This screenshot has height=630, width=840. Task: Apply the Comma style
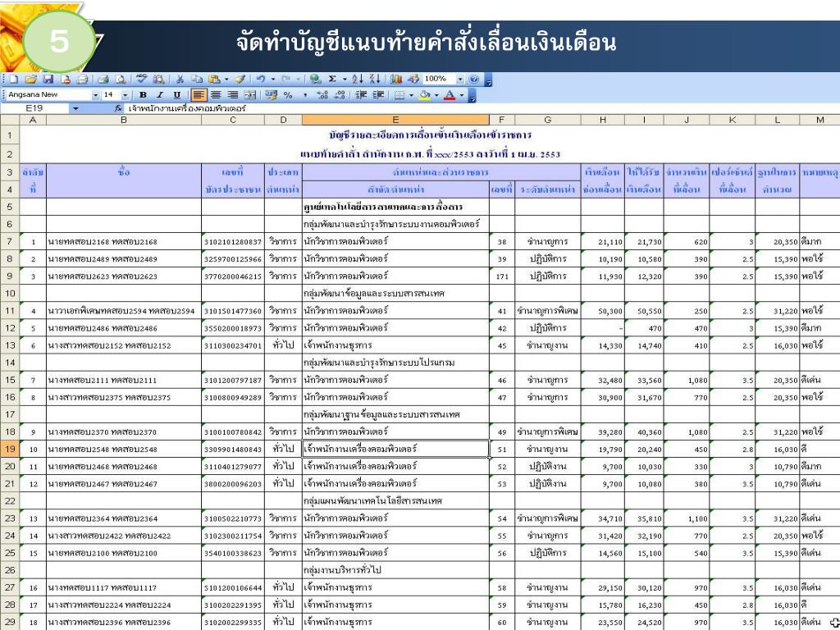305,95
